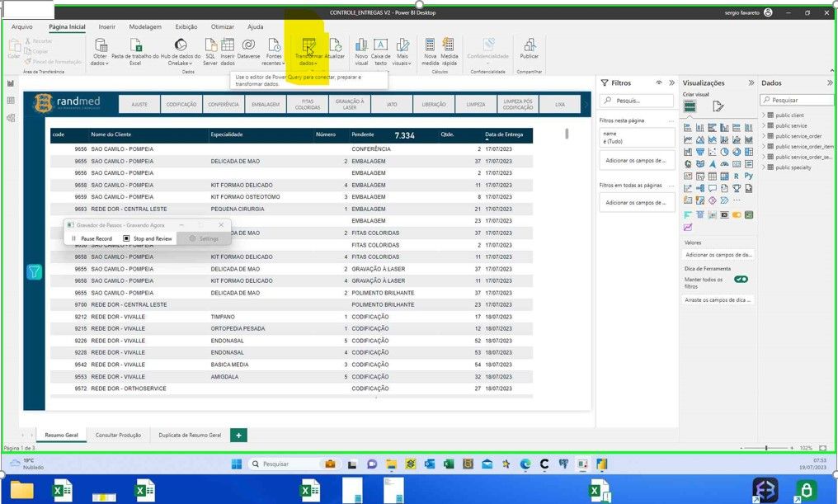The width and height of the screenshot is (838, 504).
Task: Expand the public service_order_item table
Action: click(x=765, y=147)
